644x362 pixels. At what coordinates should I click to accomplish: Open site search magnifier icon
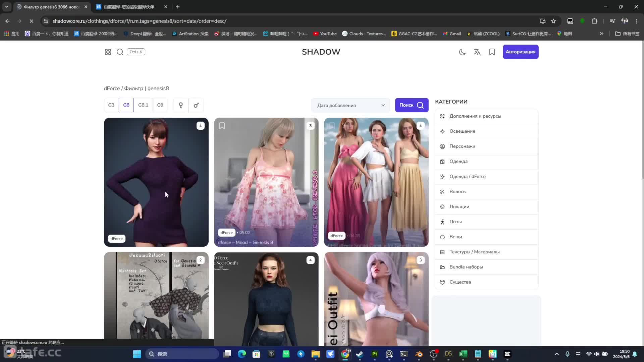[x=120, y=52]
